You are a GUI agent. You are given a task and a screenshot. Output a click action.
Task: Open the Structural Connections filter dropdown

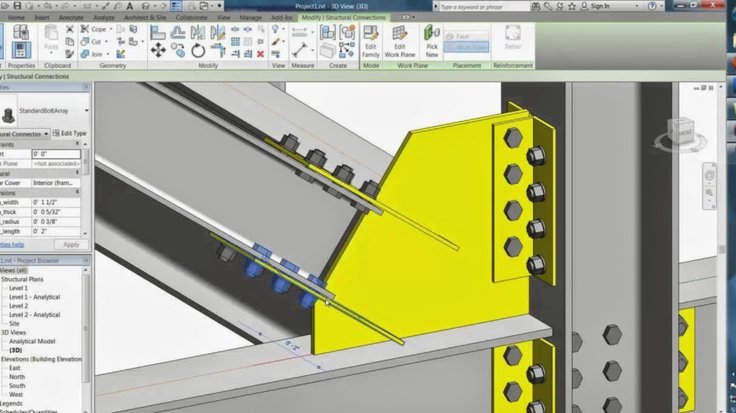[46, 134]
